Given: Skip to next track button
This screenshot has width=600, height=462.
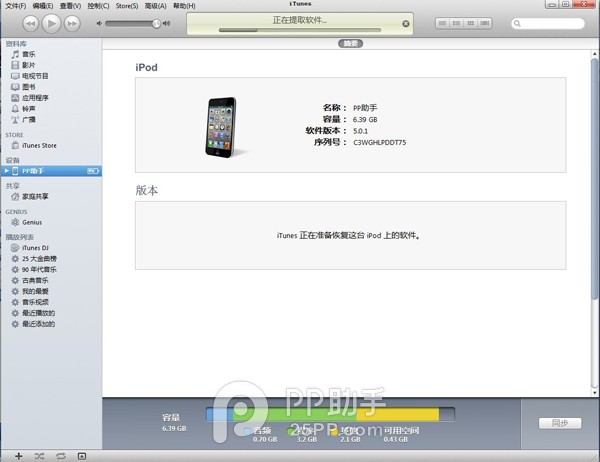Looking at the screenshot, I should tap(72, 24).
